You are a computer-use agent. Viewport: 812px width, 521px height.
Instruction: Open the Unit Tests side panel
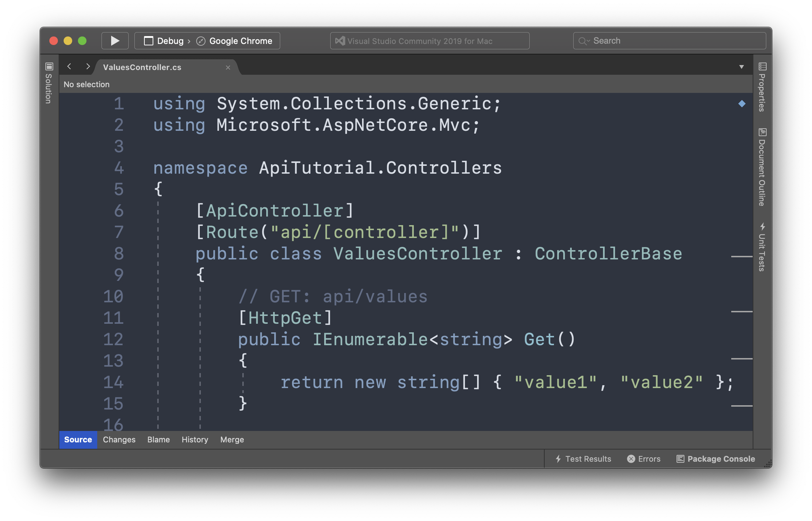pyautogui.click(x=762, y=247)
